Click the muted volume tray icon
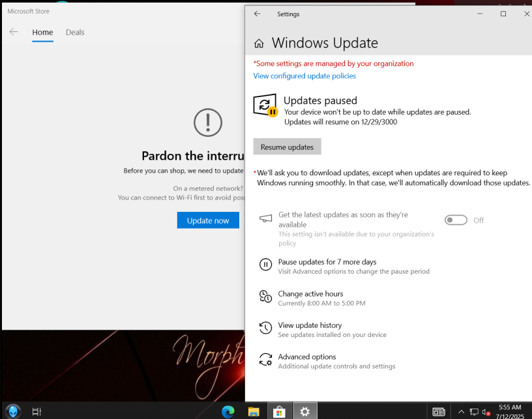The height and width of the screenshot is (419, 532). click(486, 412)
